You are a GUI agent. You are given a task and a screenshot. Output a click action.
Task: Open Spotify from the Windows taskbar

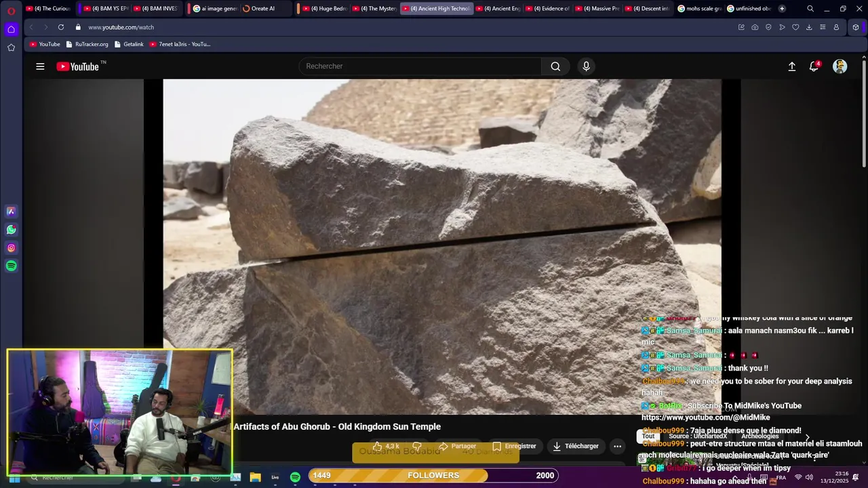[x=295, y=477]
